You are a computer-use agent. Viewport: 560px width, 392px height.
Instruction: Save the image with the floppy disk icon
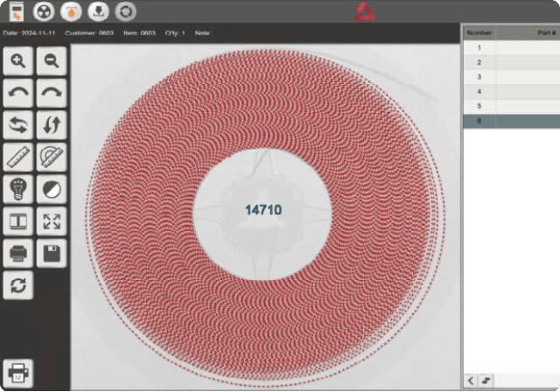(x=52, y=254)
